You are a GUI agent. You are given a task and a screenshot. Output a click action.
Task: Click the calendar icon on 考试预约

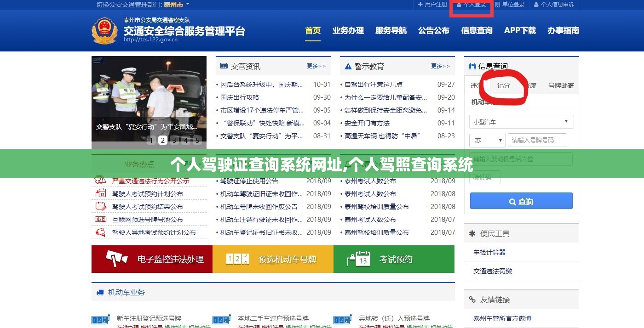(x=359, y=259)
